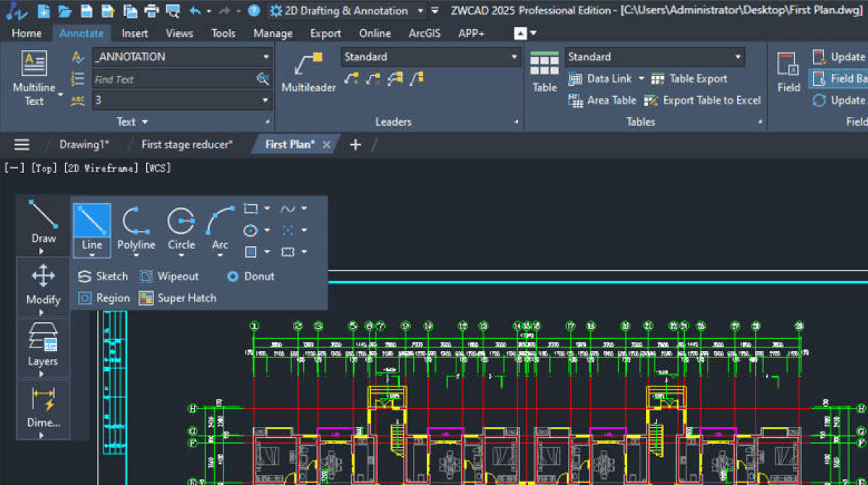
Task: Close the First Plan file tab
Action: [x=326, y=145]
